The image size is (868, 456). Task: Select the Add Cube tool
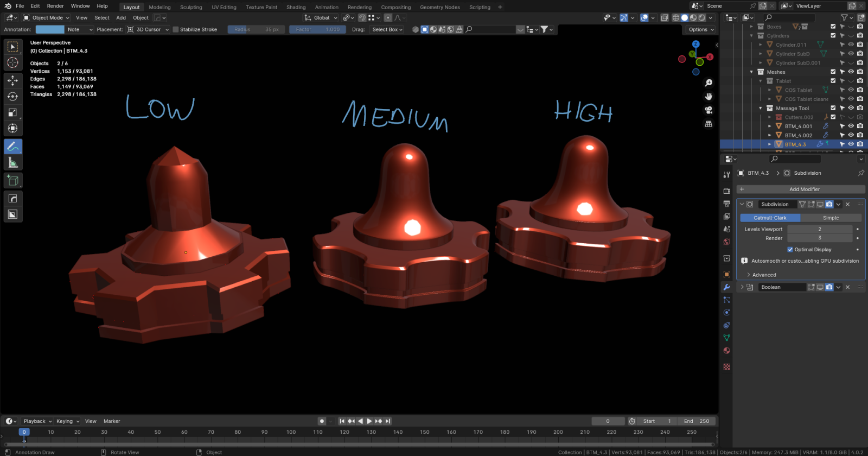(13, 180)
